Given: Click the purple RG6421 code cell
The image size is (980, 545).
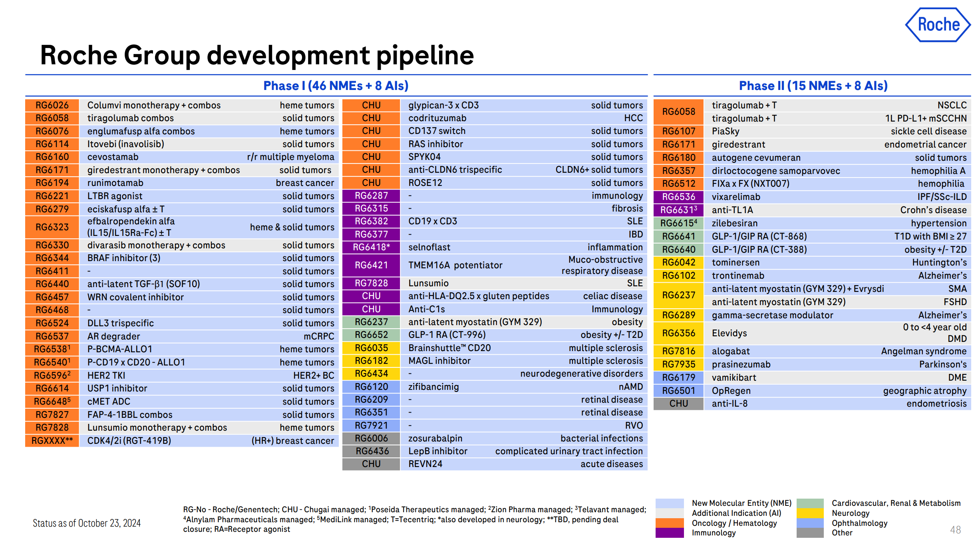Looking at the screenshot, I should (x=371, y=265).
